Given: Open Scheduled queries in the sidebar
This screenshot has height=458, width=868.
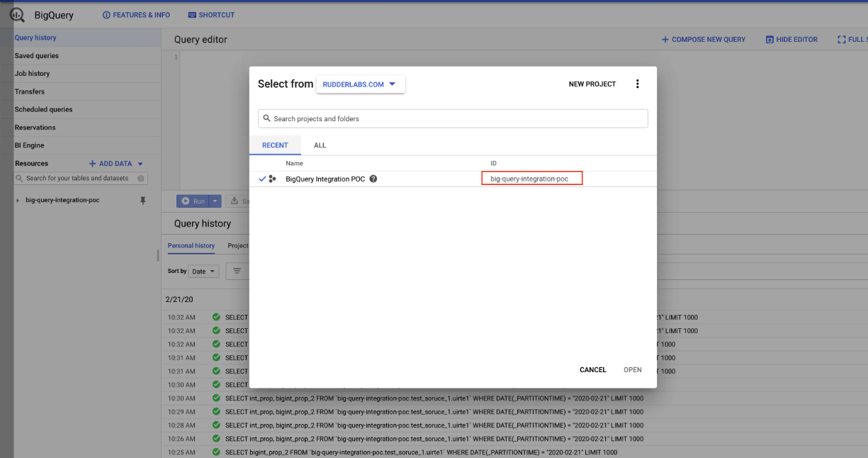Looking at the screenshot, I should point(43,110).
